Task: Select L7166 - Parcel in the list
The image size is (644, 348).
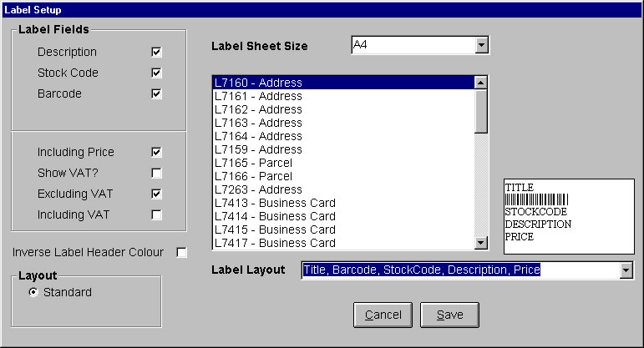Action: [x=344, y=176]
